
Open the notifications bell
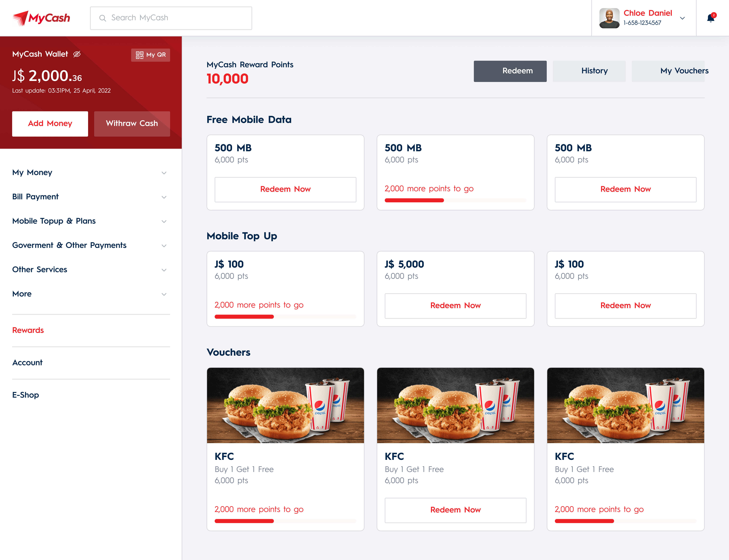(x=711, y=18)
